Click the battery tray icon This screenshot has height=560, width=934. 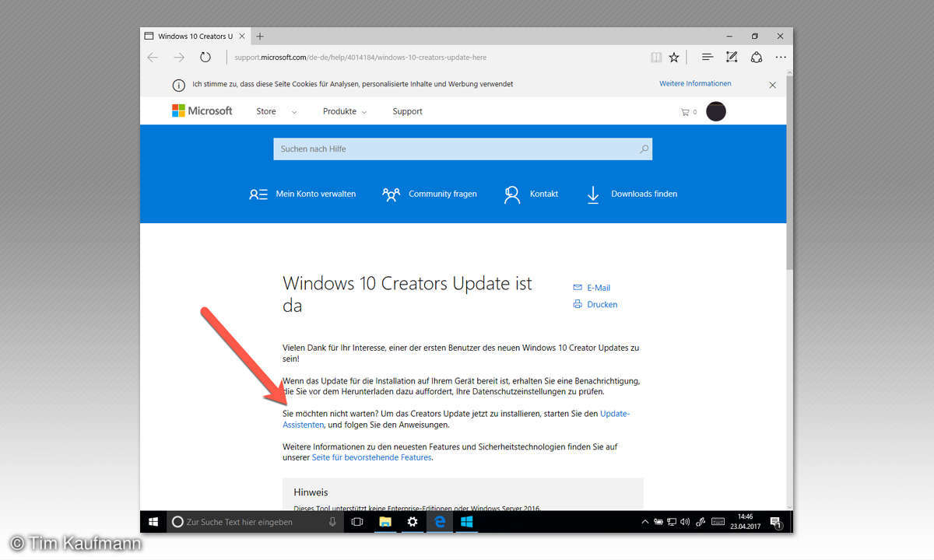click(x=658, y=522)
